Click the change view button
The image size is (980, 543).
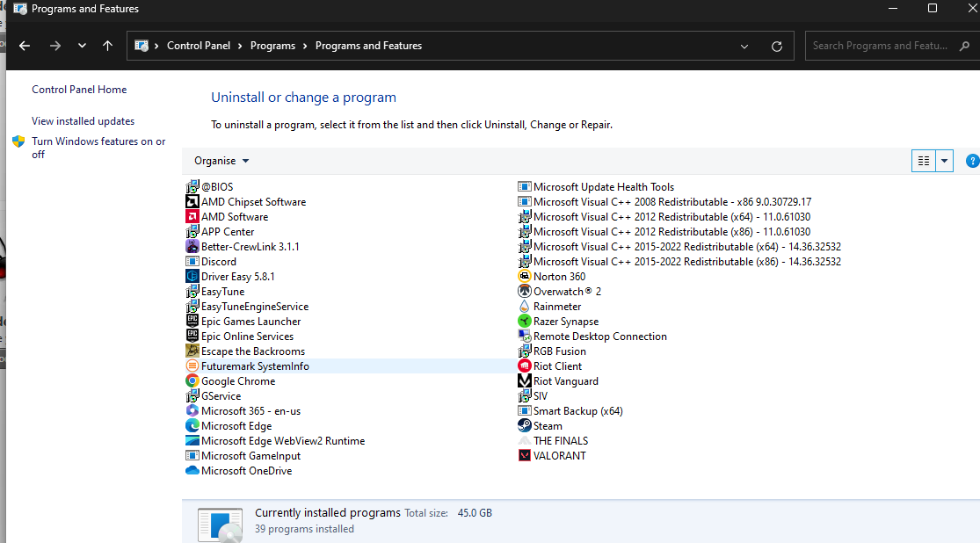point(923,161)
